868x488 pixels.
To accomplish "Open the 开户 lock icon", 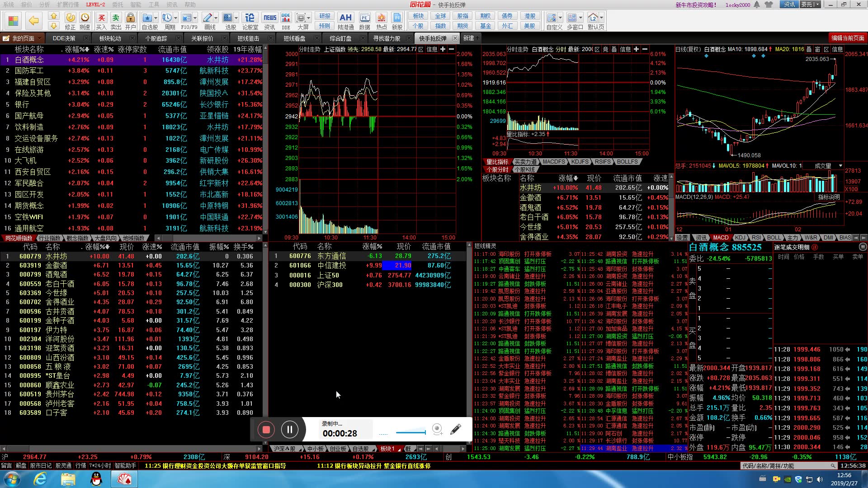I will 130,18.
